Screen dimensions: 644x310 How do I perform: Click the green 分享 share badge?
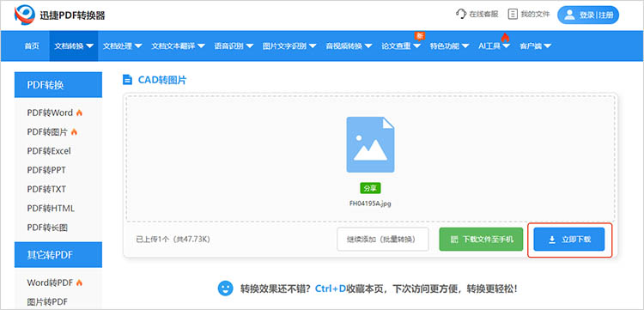370,188
